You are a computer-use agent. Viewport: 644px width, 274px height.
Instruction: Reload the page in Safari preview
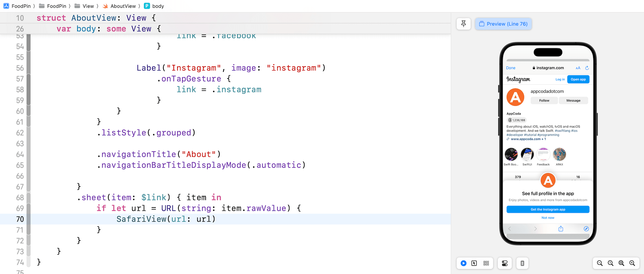(x=587, y=68)
